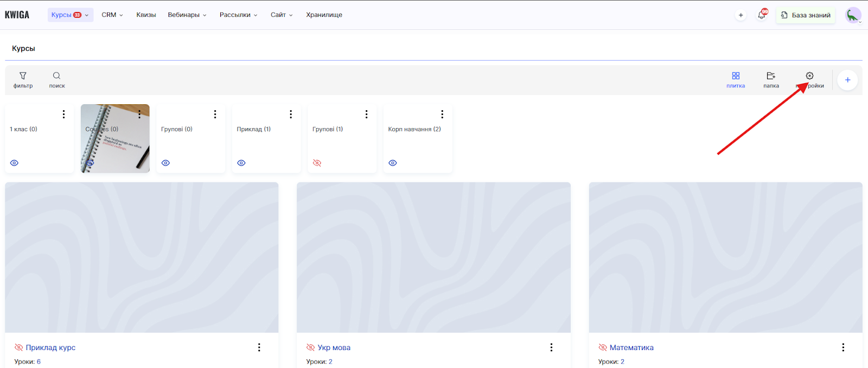Click the База знаний button
Viewport: 868px width, 368px height.
point(805,15)
